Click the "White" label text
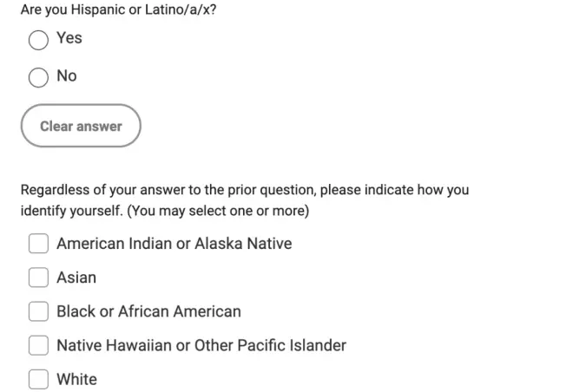This screenshot has height=392, width=573. (76, 379)
